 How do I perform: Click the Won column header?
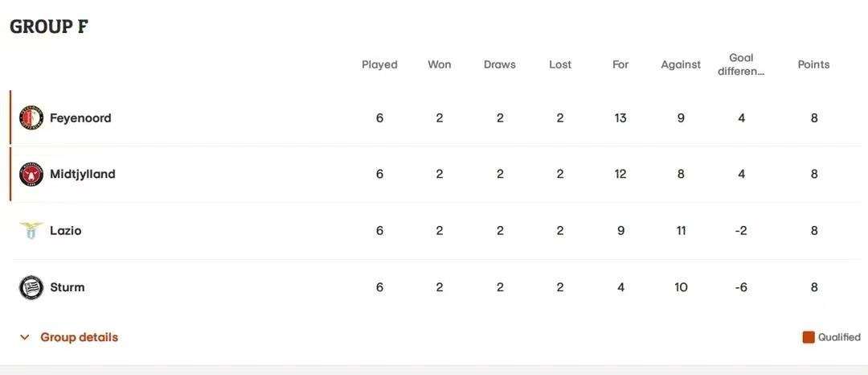coord(439,64)
